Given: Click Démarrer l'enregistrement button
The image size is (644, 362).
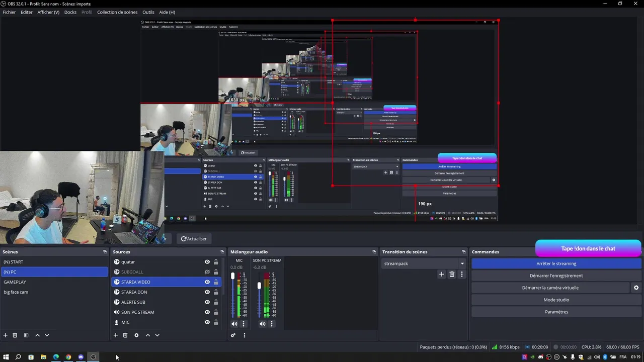Looking at the screenshot, I should coord(556,276).
